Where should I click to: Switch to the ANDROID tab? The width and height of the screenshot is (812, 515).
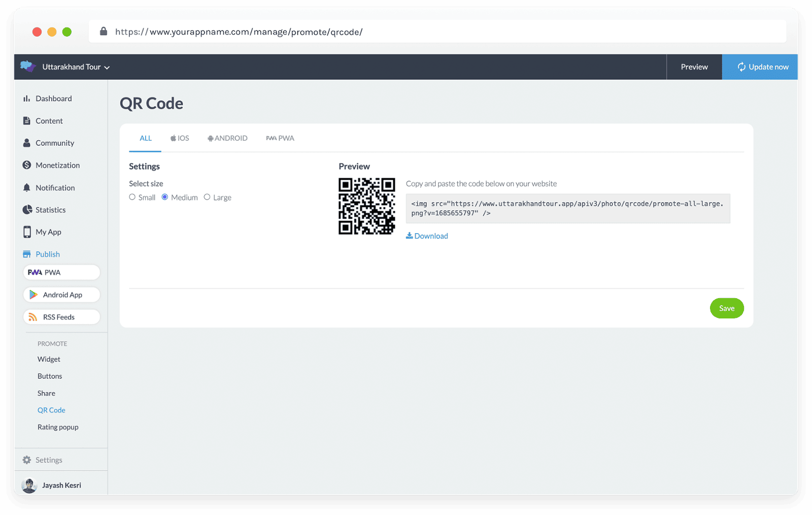[x=227, y=138]
